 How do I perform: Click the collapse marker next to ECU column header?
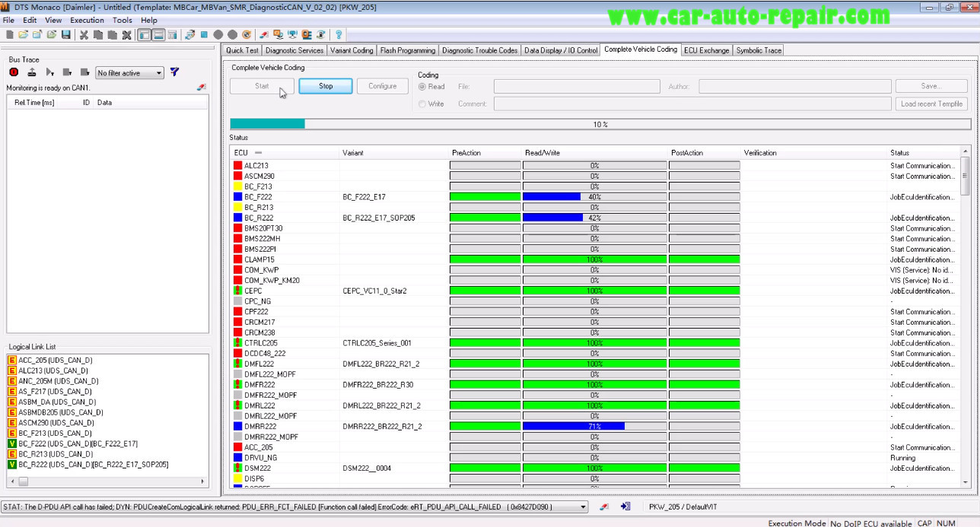[x=258, y=153]
